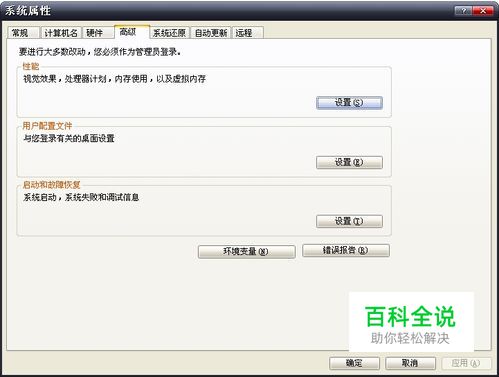Cancel the dialog with 取消
Screen dimensions: 499x377
tap(410, 363)
